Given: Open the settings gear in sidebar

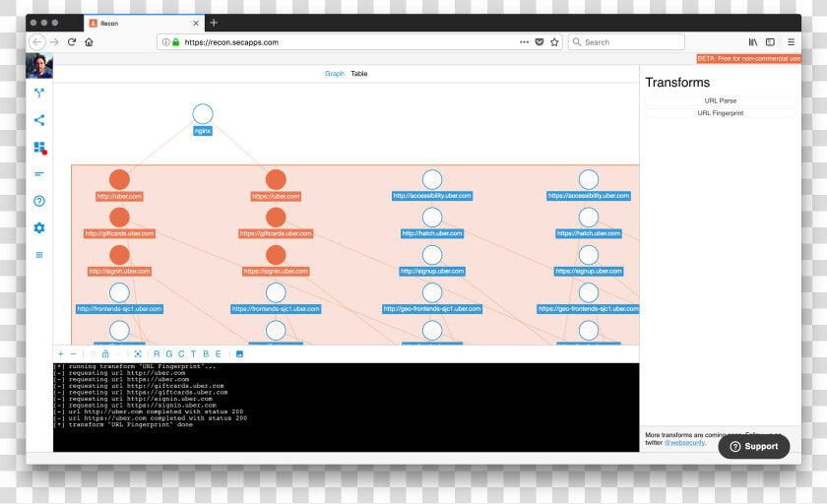Looking at the screenshot, I should coord(39,227).
